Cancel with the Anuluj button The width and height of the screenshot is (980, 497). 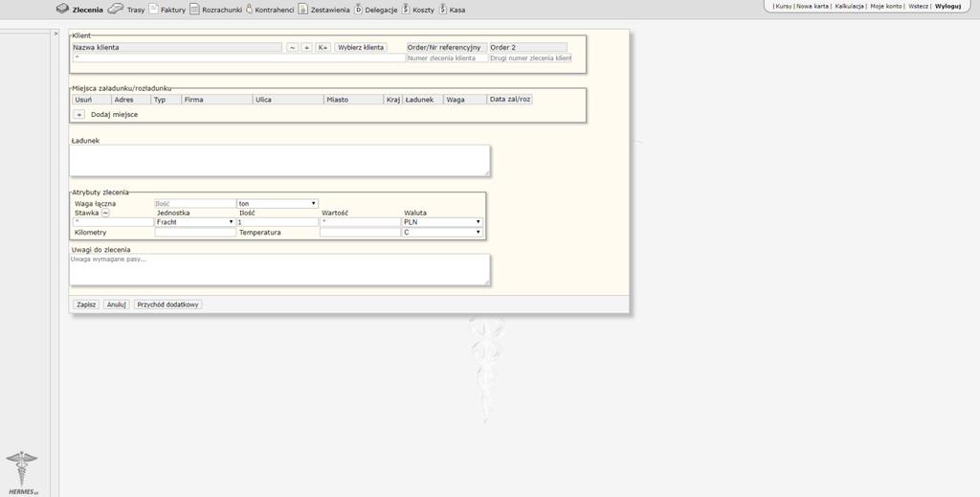click(x=116, y=305)
